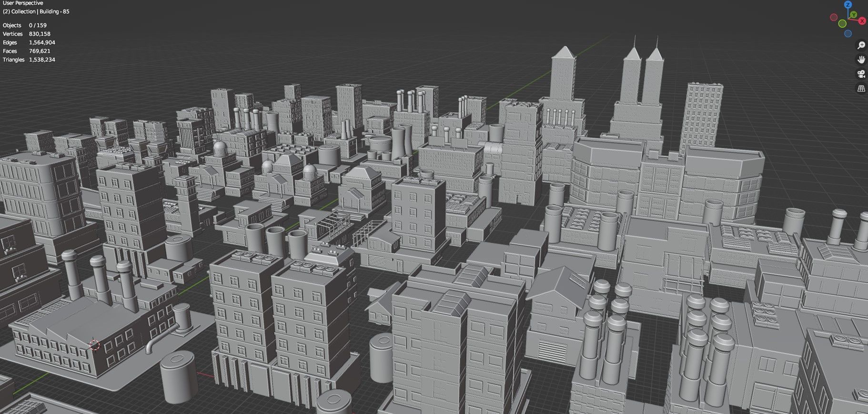Click the Edges value '1,564,904'

coord(42,42)
